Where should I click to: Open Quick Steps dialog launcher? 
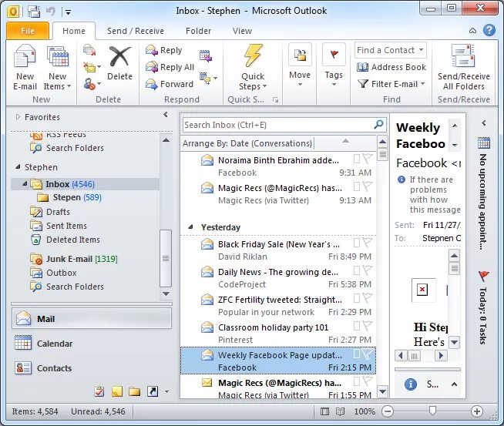(275, 99)
